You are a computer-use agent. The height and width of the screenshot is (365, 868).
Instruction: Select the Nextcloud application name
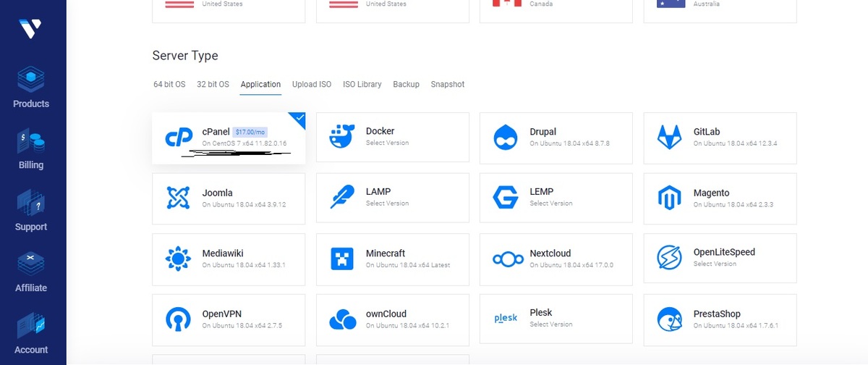pyautogui.click(x=550, y=253)
